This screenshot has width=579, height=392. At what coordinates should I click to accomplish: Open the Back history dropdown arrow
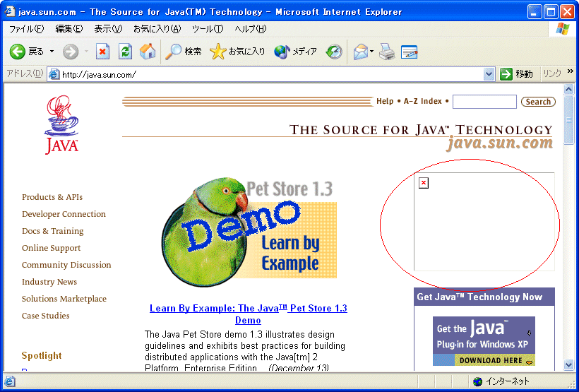pyautogui.click(x=52, y=52)
